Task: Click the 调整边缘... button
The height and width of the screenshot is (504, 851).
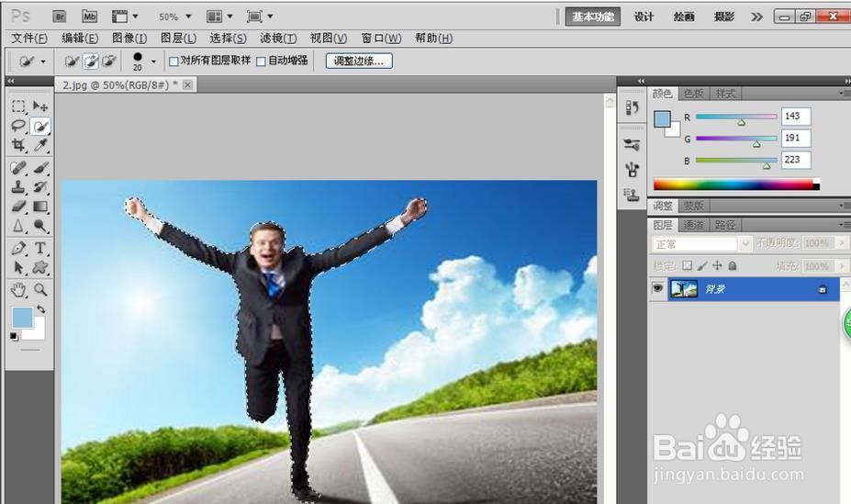Action: coord(359,62)
